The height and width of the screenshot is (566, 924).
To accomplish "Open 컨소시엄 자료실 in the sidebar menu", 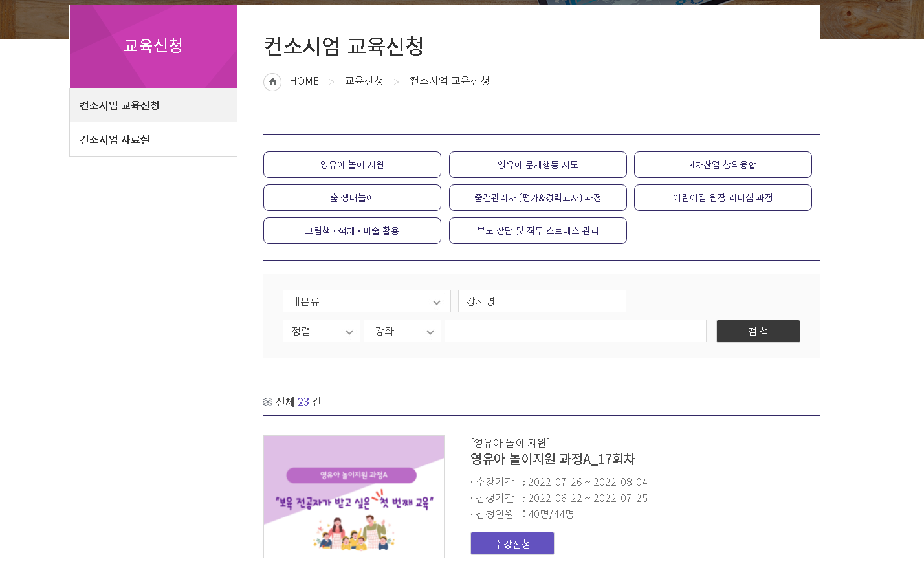I will click(x=153, y=140).
